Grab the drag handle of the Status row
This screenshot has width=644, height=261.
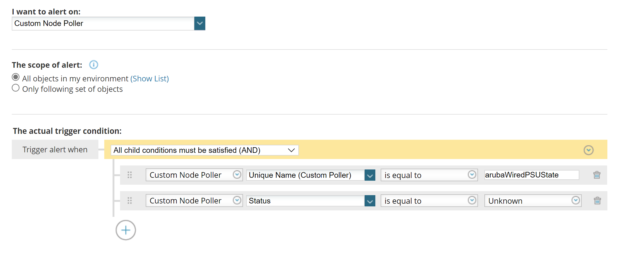coord(130,201)
